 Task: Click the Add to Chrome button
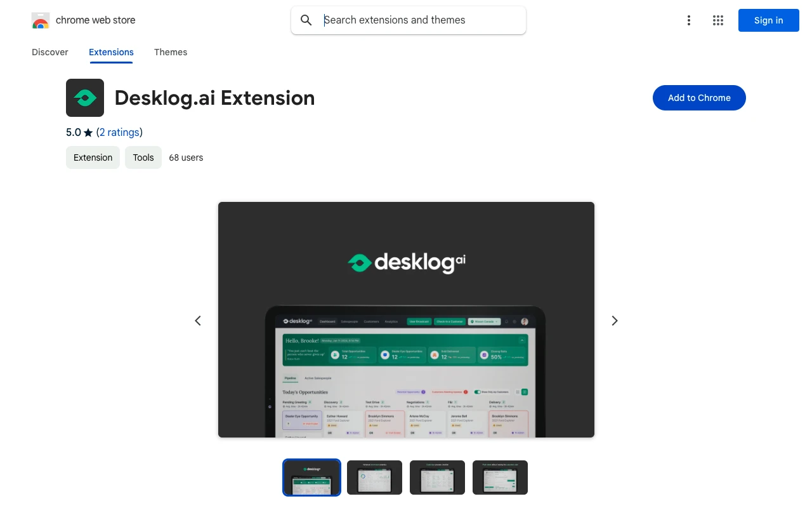699,98
